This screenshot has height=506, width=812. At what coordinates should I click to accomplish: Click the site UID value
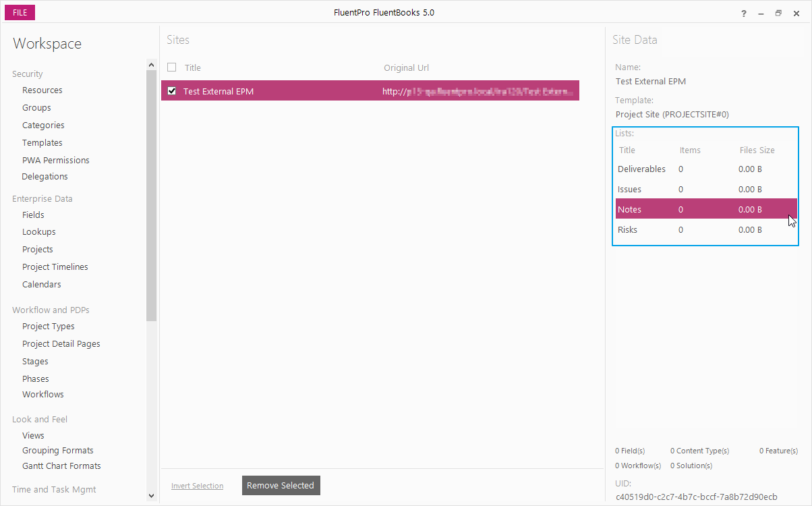point(697,497)
